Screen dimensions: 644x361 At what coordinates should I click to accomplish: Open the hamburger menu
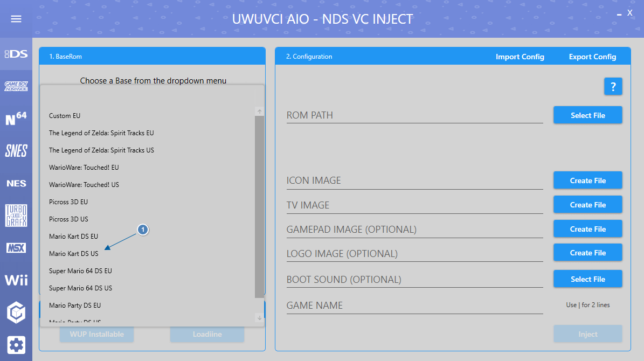pos(16,19)
